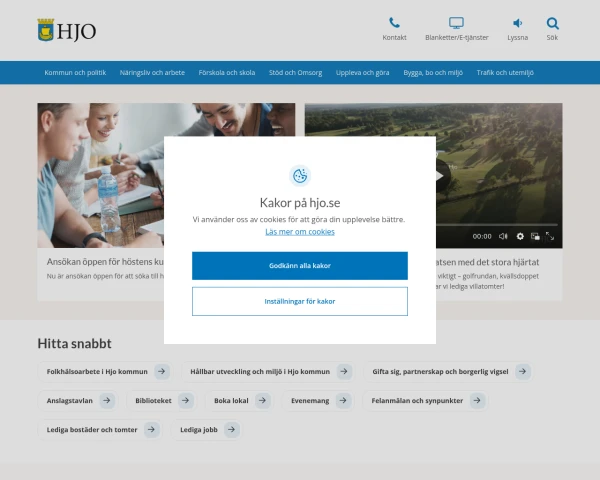Toggle picture-in-picture on the video

(535, 236)
